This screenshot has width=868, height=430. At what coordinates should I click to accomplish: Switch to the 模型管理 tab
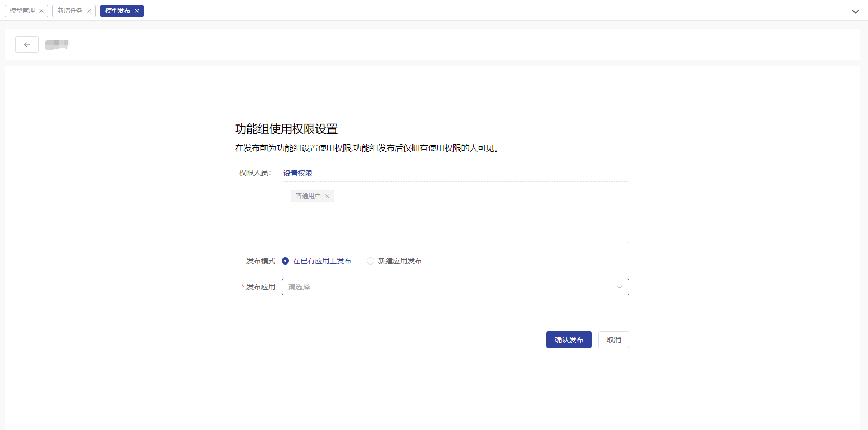click(22, 11)
